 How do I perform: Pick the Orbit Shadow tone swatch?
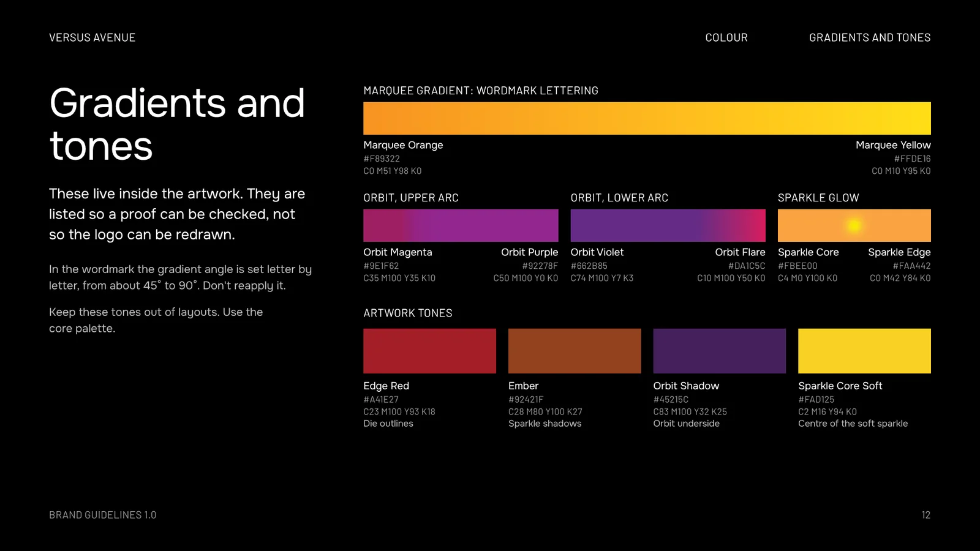(x=719, y=351)
